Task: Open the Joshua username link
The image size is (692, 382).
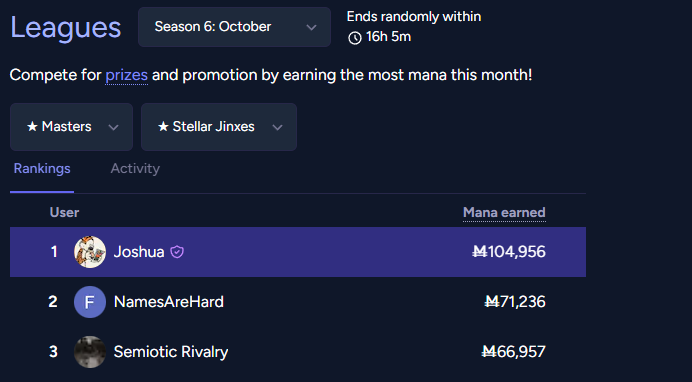Action: point(139,252)
